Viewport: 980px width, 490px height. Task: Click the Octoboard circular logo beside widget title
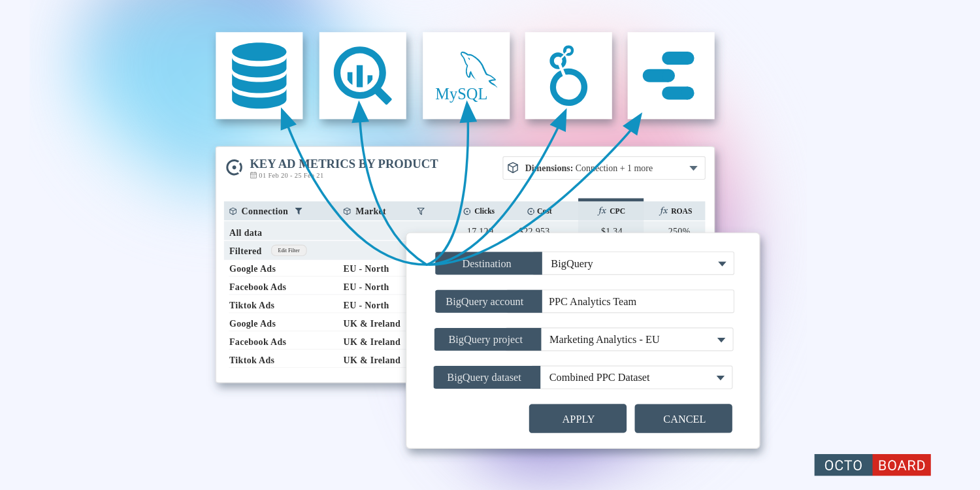pyautogui.click(x=234, y=167)
